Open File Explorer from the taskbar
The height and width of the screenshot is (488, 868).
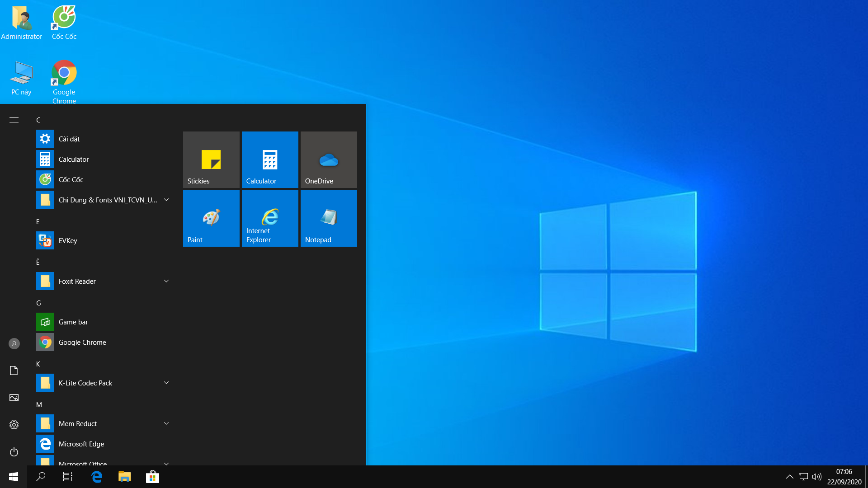(x=124, y=477)
